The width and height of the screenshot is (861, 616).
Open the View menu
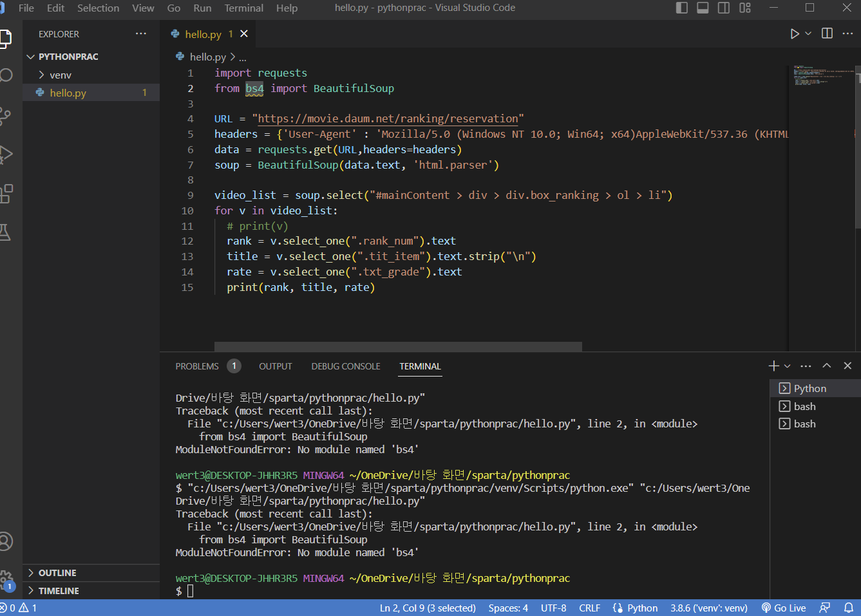pyautogui.click(x=143, y=8)
